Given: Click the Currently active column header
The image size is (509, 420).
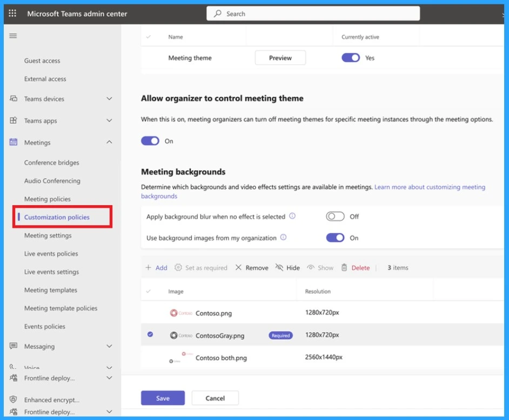Looking at the screenshot, I should point(360,37).
